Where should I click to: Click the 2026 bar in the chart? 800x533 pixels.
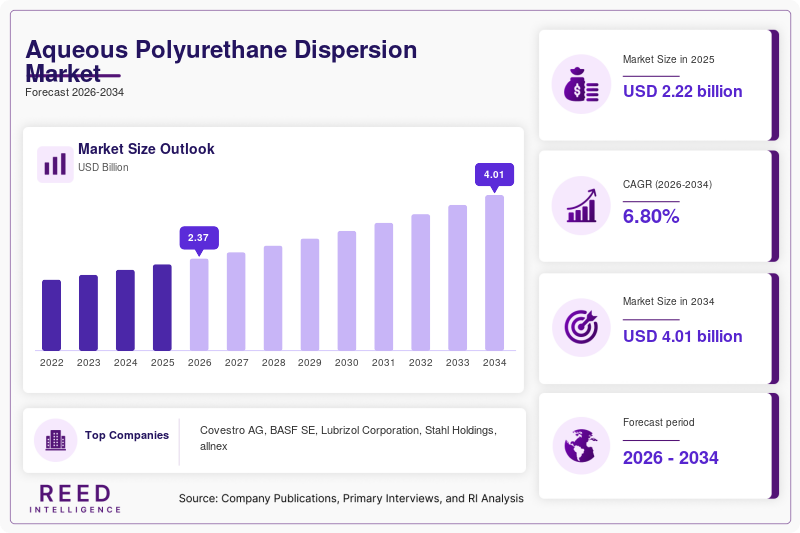[199, 304]
